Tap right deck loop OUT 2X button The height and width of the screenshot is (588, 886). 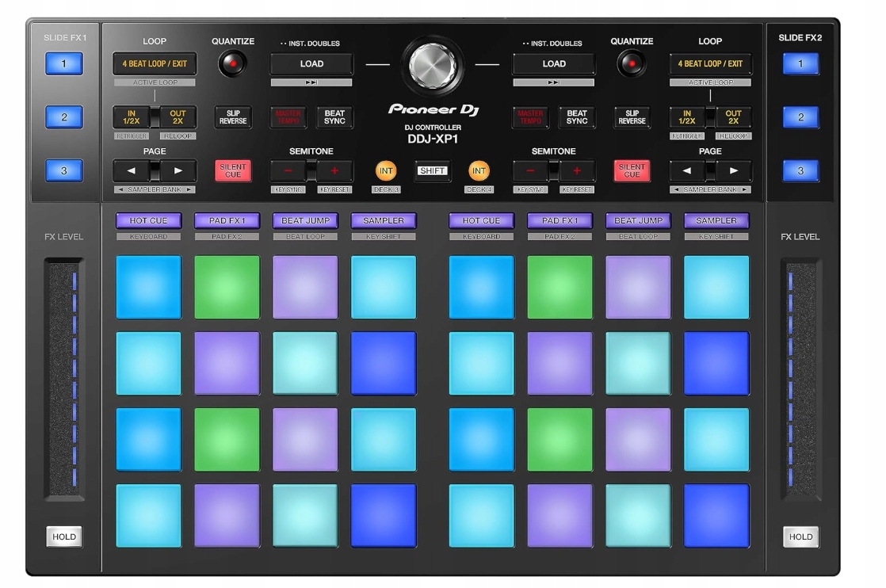pyautogui.click(x=733, y=117)
